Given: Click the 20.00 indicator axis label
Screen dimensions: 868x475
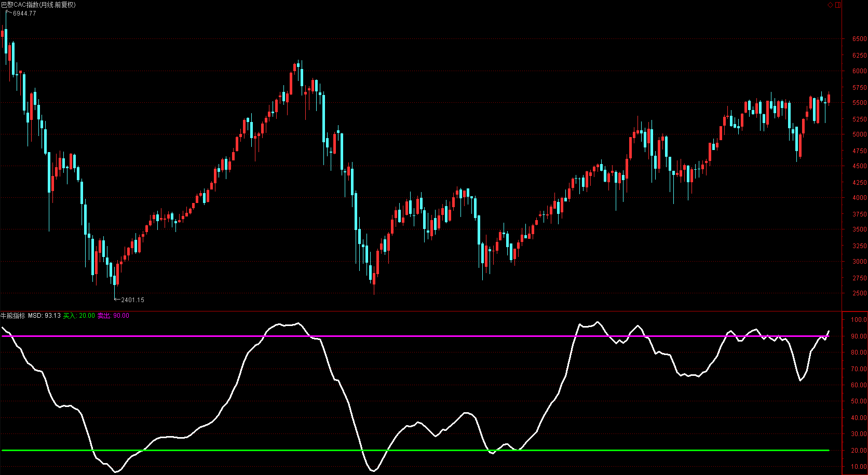Looking at the screenshot, I should click(859, 451).
